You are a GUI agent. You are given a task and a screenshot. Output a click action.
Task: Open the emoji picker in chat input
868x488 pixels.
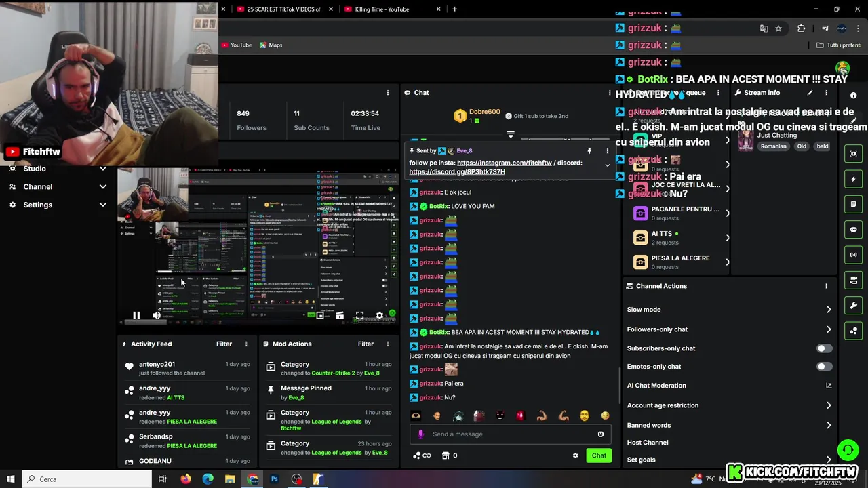coord(601,434)
